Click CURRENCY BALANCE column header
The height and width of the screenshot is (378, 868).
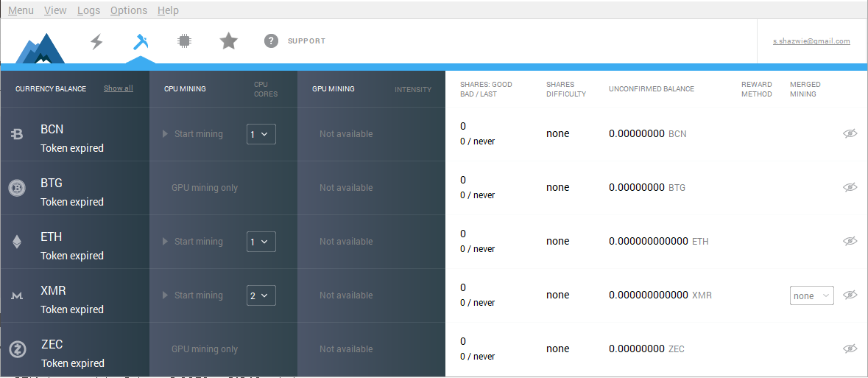tap(51, 88)
